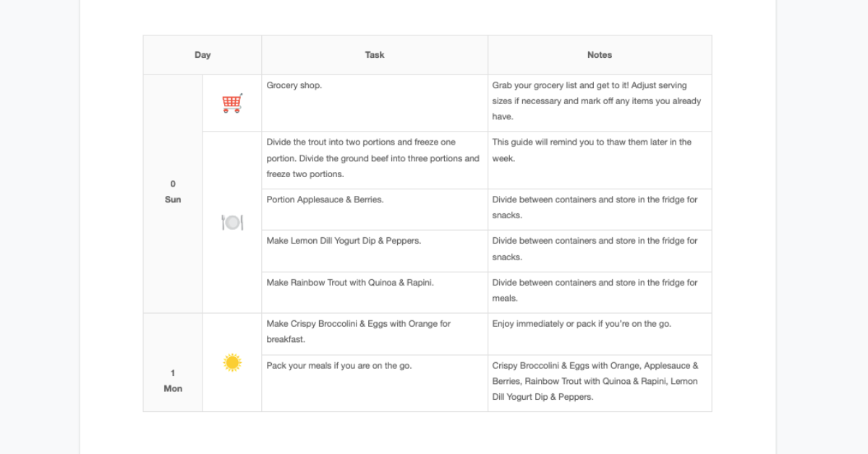Click the red shopping cart icon
The height and width of the screenshot is (454, 868).
(231, 103)
